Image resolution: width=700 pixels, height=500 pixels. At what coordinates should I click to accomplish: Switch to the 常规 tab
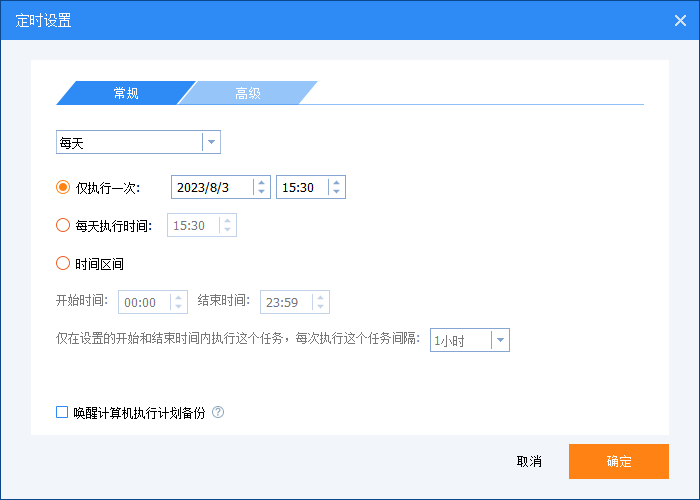[126, 93]
